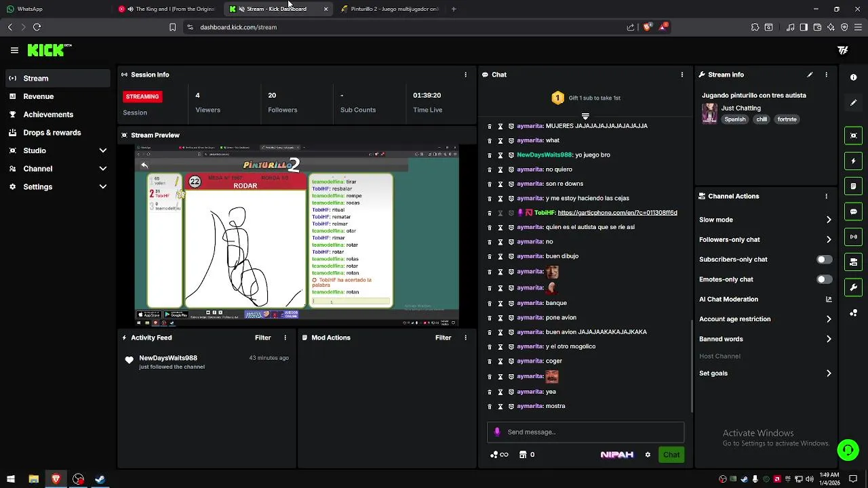The image size is (868, 488).
Task: Expand Banned words settings
Action: pos(829,339)
